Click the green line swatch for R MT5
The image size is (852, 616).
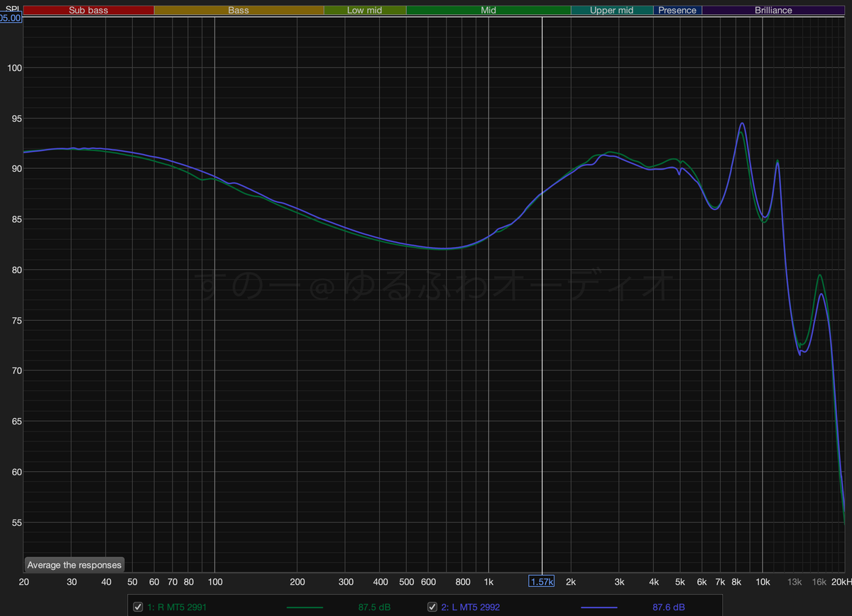[305, 607]
